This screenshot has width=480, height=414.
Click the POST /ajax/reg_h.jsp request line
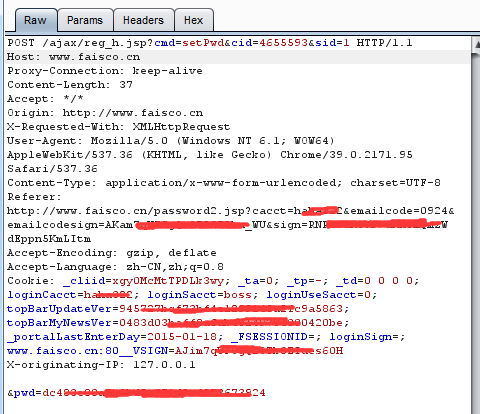tap(210, 43)
